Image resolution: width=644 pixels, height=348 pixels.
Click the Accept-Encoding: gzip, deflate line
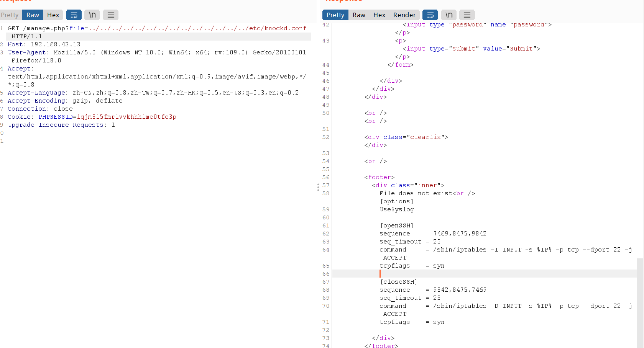tap(65, 101)
